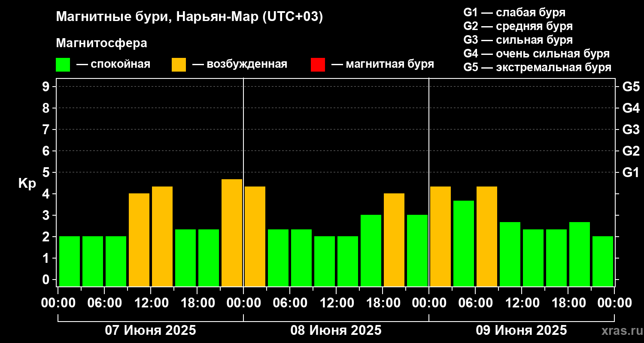Screen dimensions: 644x343
Task: Click the G2 label on right axis
Action: click(631, 151)
